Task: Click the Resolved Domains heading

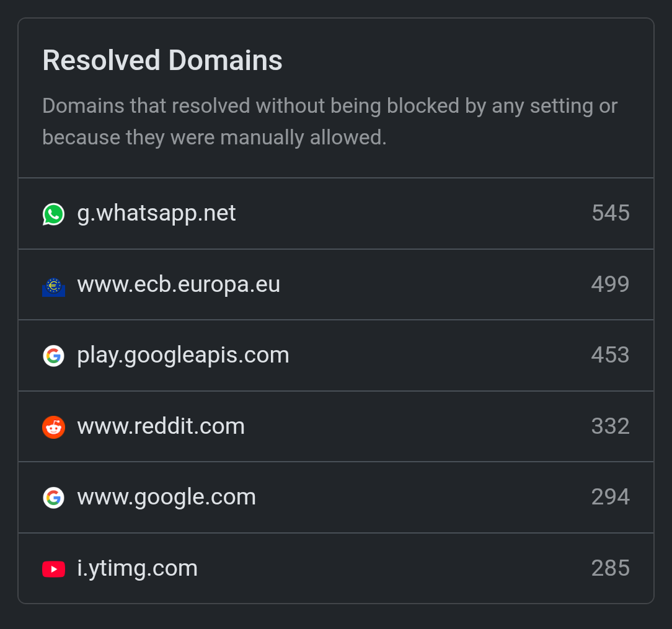Action: [x=162, y=61]
